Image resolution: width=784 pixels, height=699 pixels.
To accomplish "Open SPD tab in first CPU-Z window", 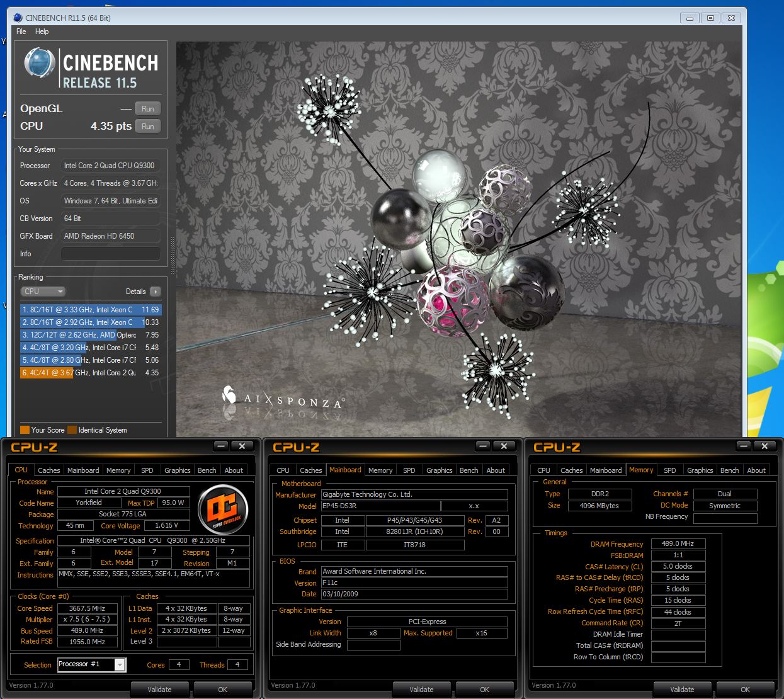I will [147, 470].
